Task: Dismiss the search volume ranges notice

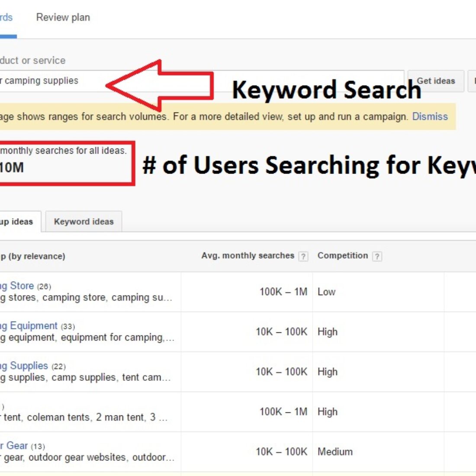Action: (x=430, y=116)
